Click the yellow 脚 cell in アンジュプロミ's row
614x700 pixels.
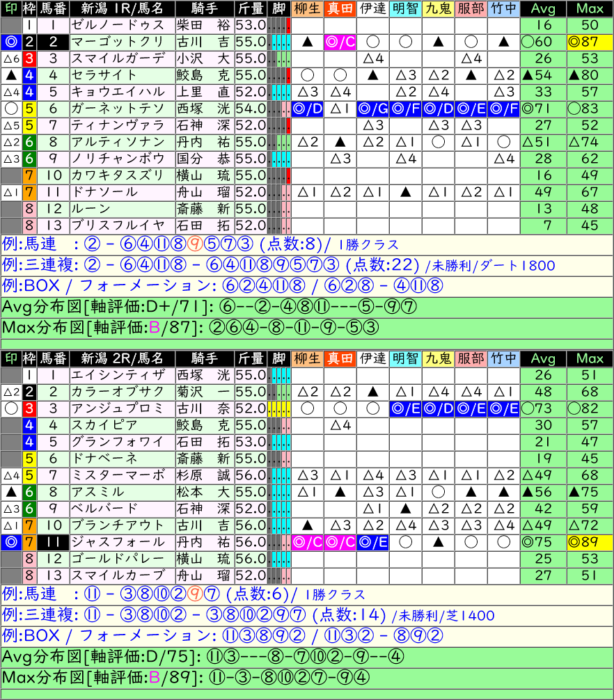click(x=278, y=408)
